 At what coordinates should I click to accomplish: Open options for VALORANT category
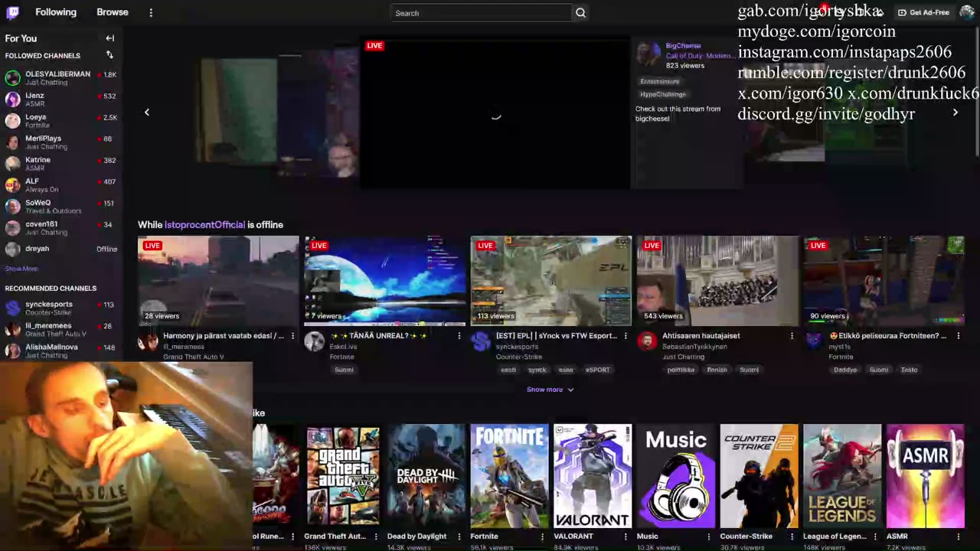pyautogui.click(x=626, y=536)
